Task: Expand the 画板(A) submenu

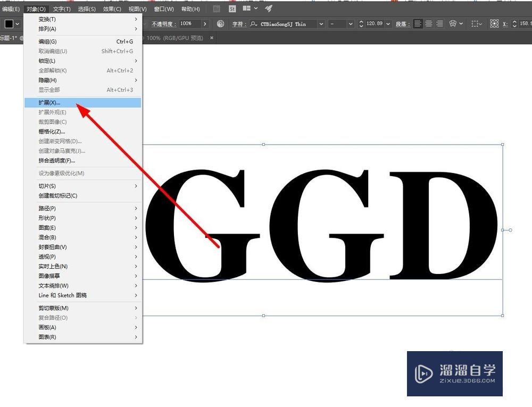Action: [83, 328]
